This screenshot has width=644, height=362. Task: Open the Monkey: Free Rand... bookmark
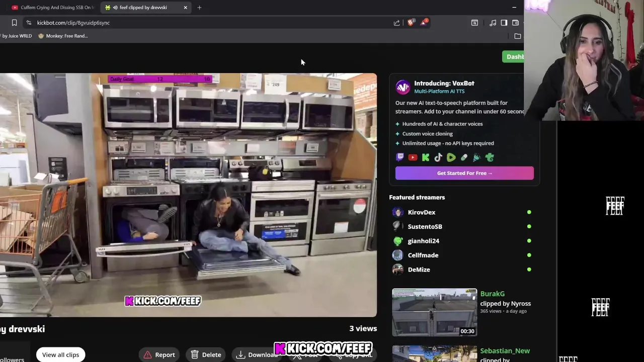coord(63,36)
